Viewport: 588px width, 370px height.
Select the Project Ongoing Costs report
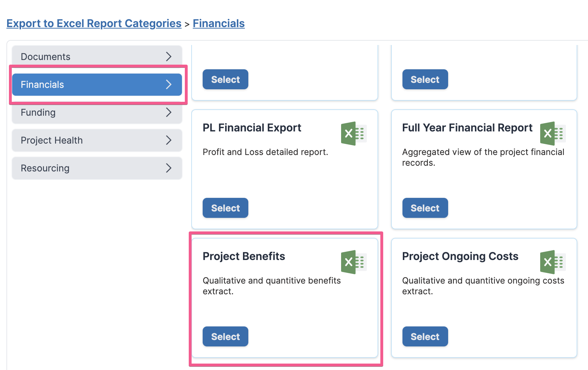click(x=425, y=336)
